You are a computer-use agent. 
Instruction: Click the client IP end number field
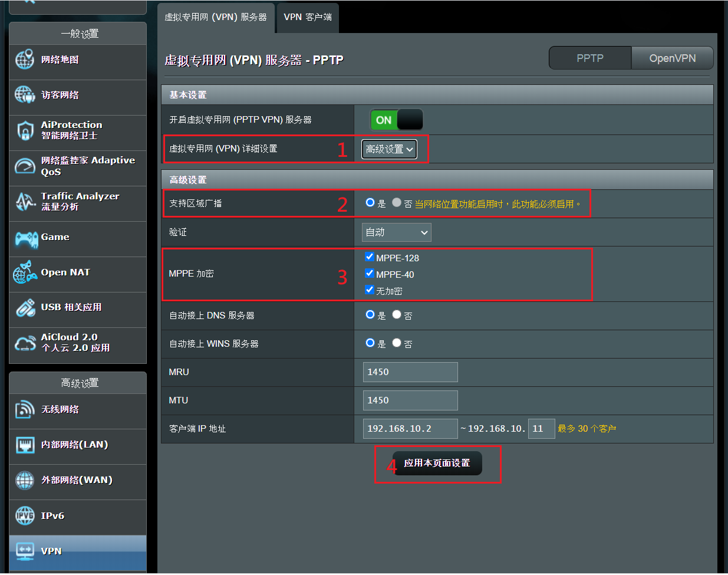(542, 429)
